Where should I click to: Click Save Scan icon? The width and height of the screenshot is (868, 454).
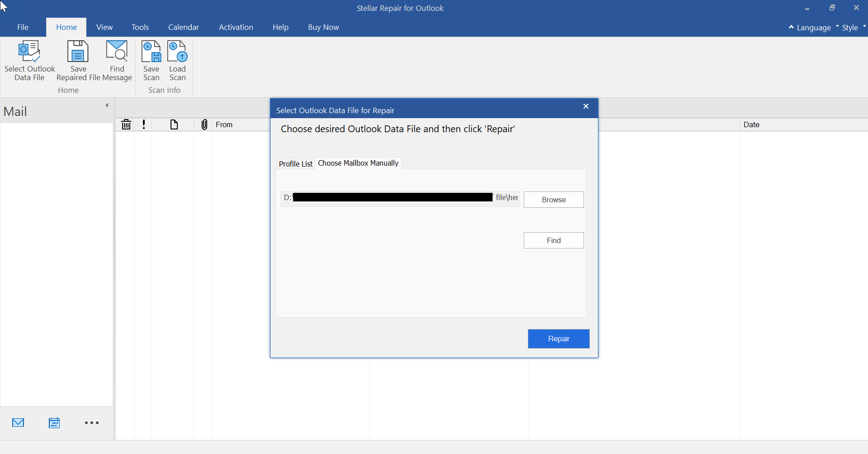pos(151,51)
